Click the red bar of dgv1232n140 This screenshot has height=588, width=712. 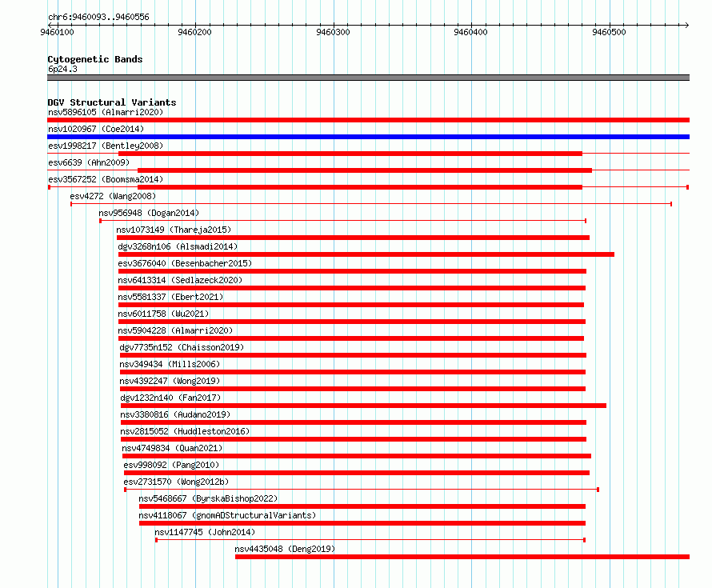[x=364, y=406]
